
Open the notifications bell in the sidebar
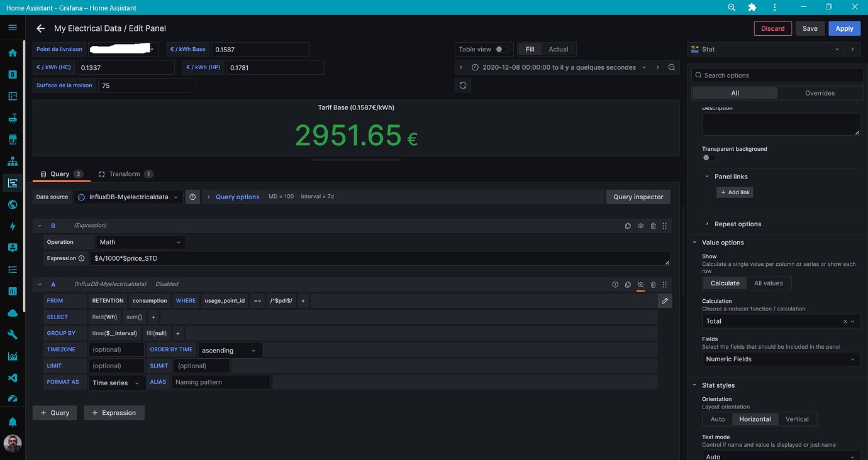(12, 421)
